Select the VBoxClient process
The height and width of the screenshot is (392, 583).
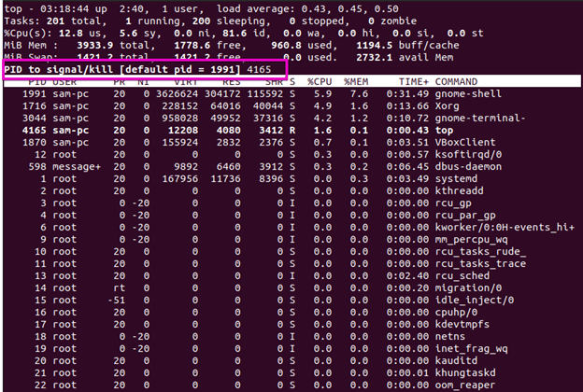(291, 143)
